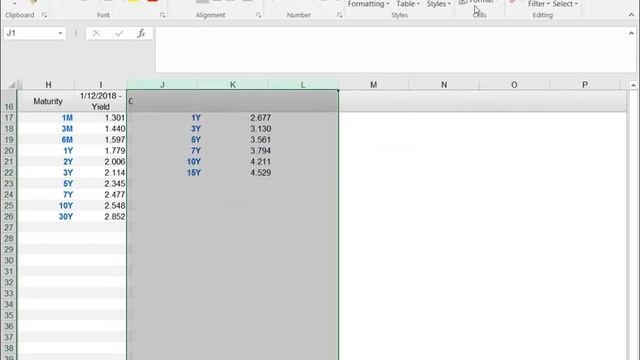Open the Name Box dropdown arrow

pyautogui.click(x=60, y=33)
